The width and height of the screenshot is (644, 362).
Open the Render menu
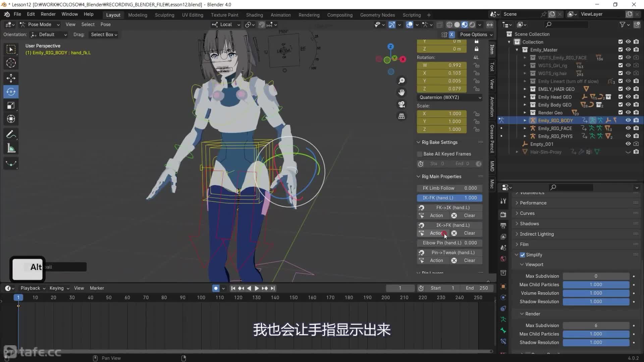pos(48,14)
